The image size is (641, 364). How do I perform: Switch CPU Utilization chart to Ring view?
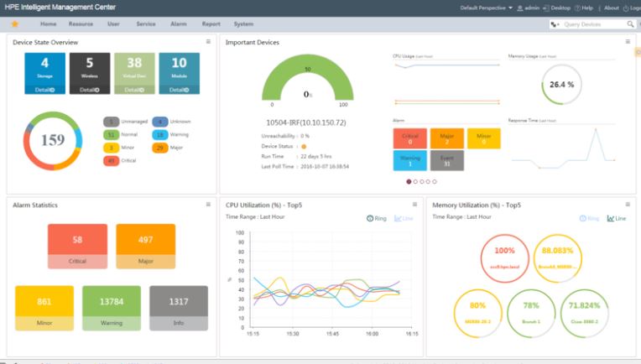pyautogui.click(x=377, y=219)
